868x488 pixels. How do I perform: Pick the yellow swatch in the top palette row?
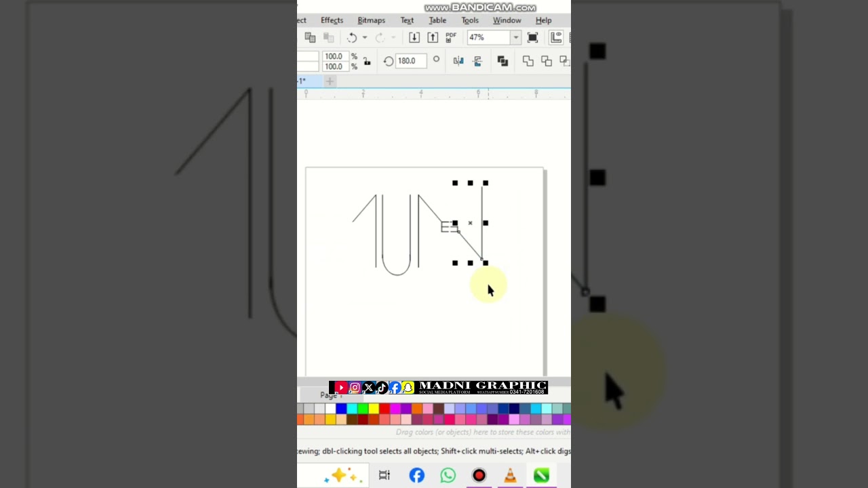(374, 409)
